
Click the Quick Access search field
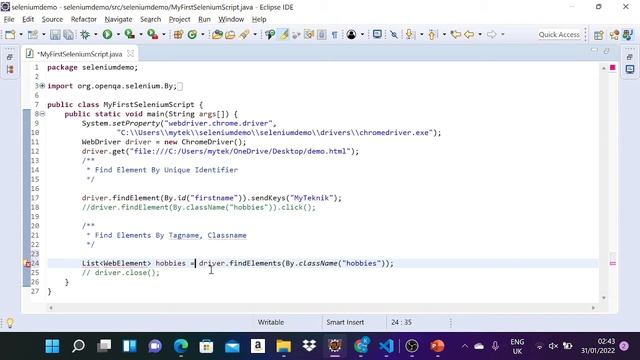(x=559, y=35)
